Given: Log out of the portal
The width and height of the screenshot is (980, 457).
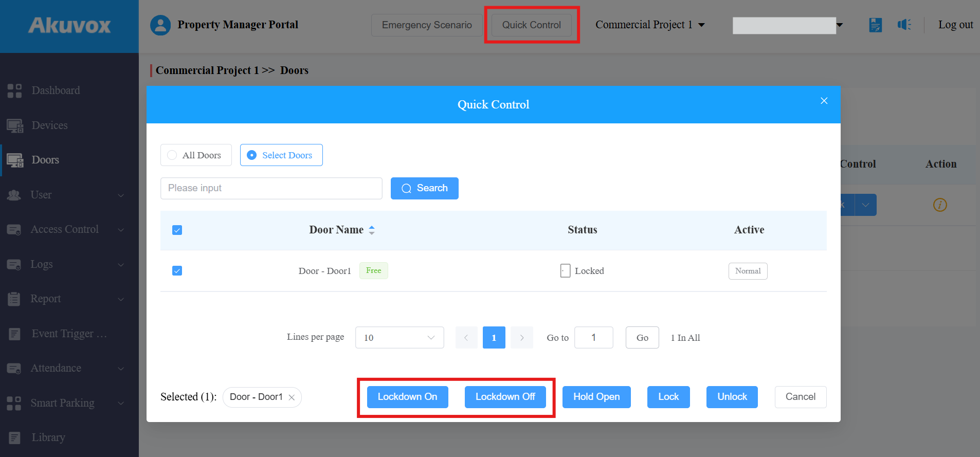Looking at the screenshot, I should tap(955, 25).
